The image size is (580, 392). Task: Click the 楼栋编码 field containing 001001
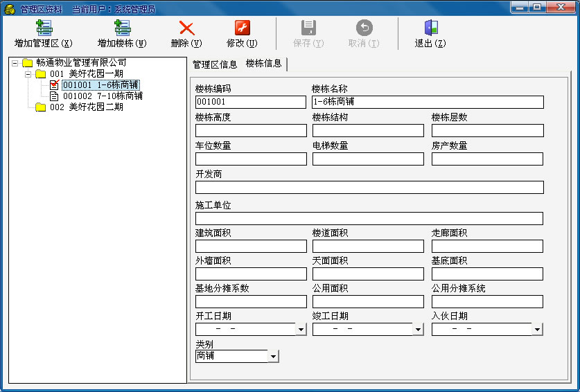[251, 102]
